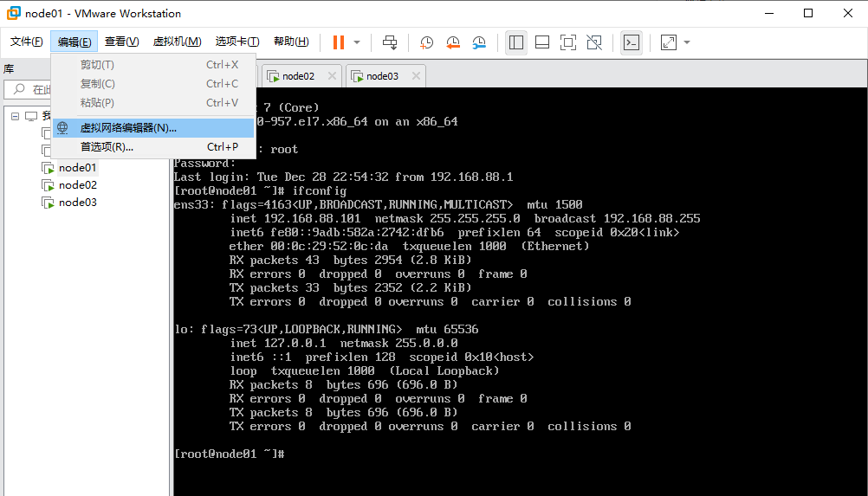Toggle the library sidebar view icon

(x=516, y=42)
